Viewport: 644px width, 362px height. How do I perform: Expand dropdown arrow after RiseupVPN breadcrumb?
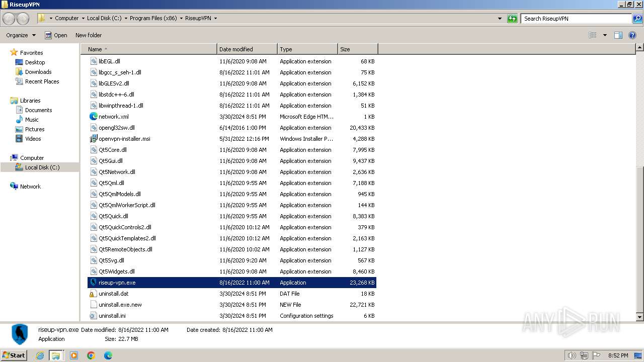coord(215,18)
